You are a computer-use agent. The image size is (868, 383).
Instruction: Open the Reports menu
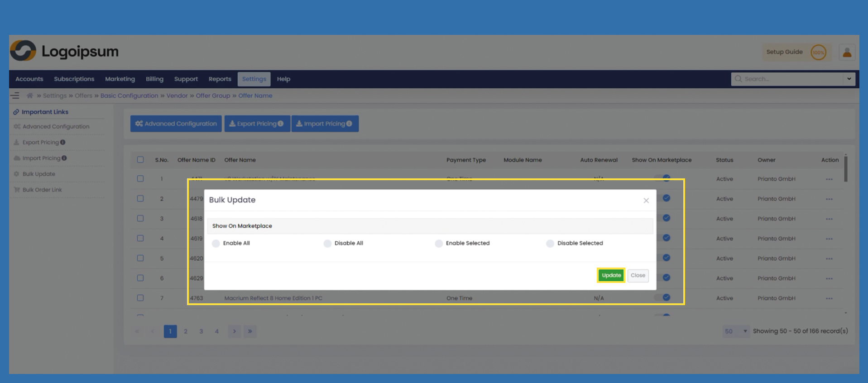click(220, 79)
